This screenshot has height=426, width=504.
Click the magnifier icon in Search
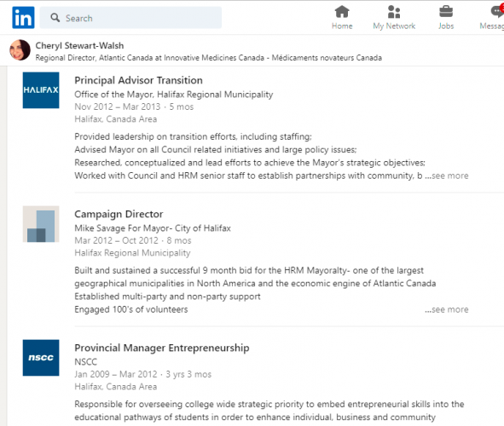coord(55,18)
